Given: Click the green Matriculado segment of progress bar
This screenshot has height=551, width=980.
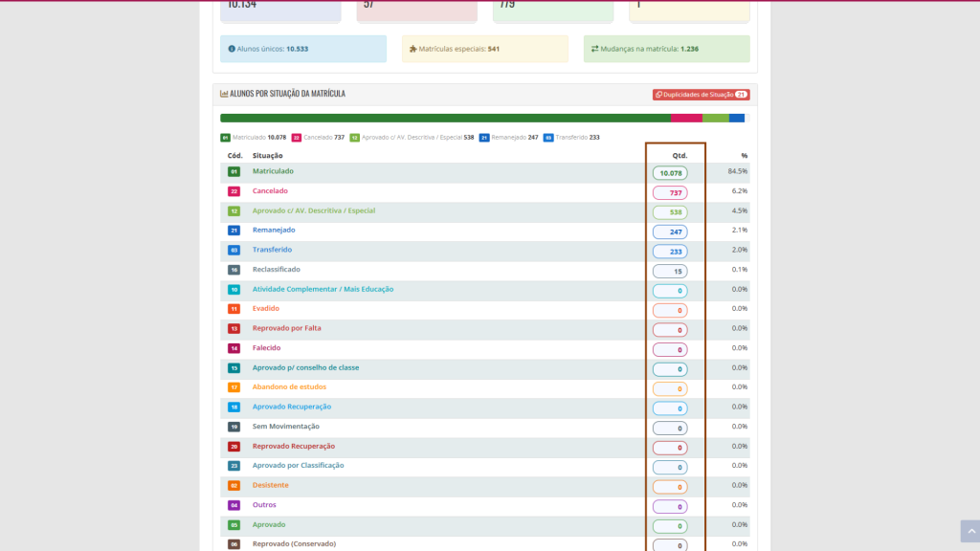Looking at the screenshot, I should 445,119.
